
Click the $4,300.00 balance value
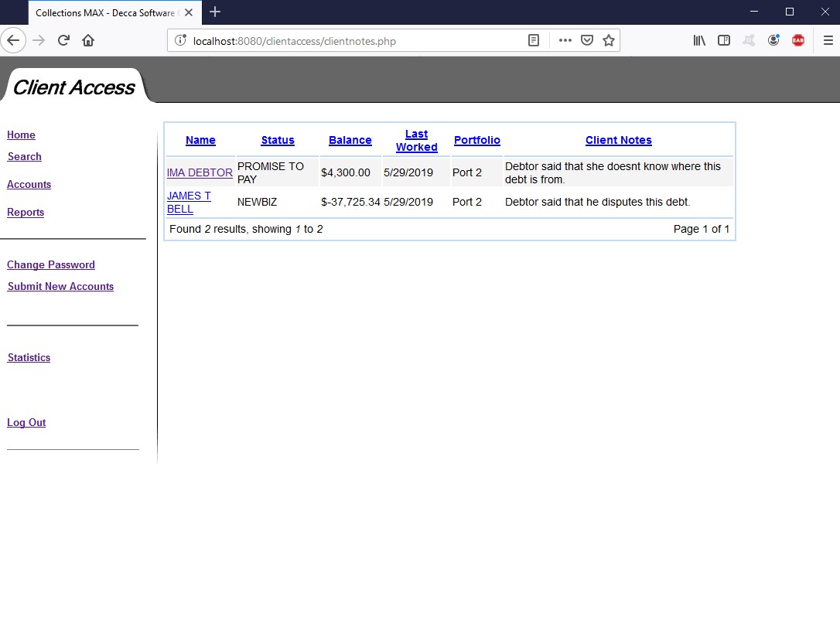[x=346, y=173]
